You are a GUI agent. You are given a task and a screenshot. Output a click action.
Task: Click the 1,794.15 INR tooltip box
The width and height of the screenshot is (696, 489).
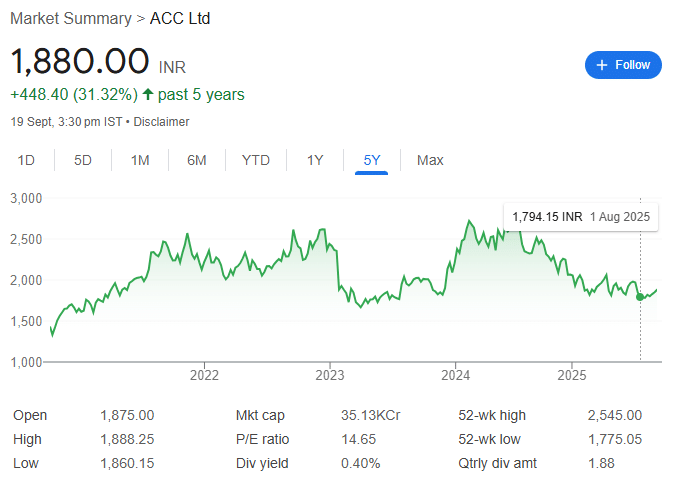(581, 217)
